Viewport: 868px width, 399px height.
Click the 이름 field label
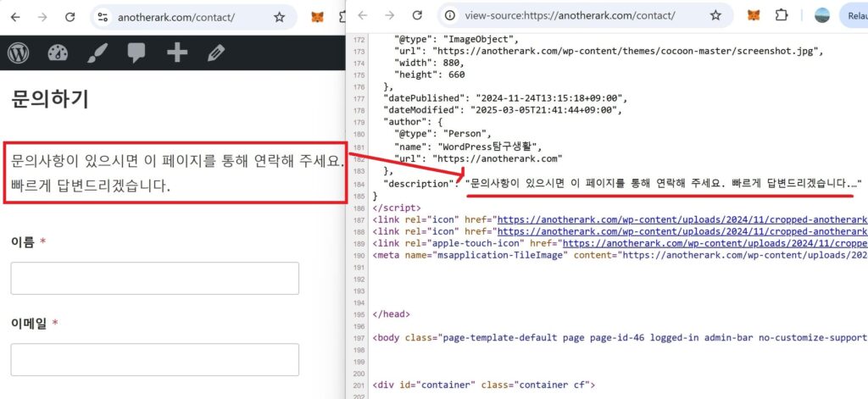point(23,241)
